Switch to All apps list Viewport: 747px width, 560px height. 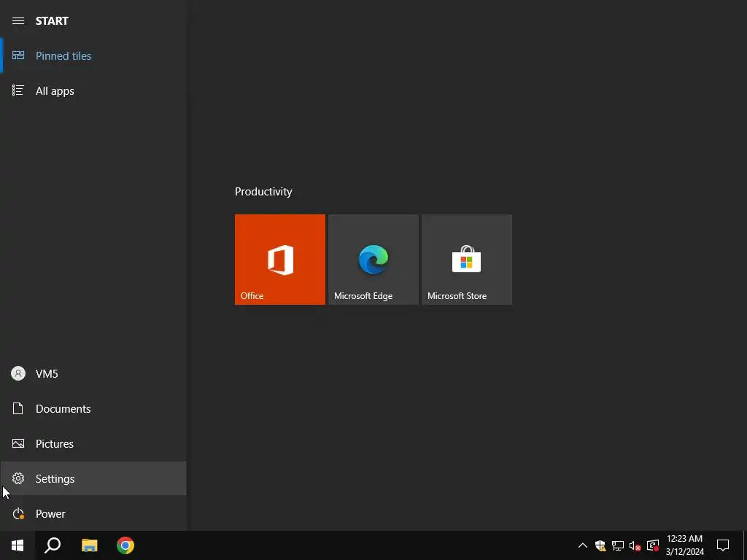[93, 90]
